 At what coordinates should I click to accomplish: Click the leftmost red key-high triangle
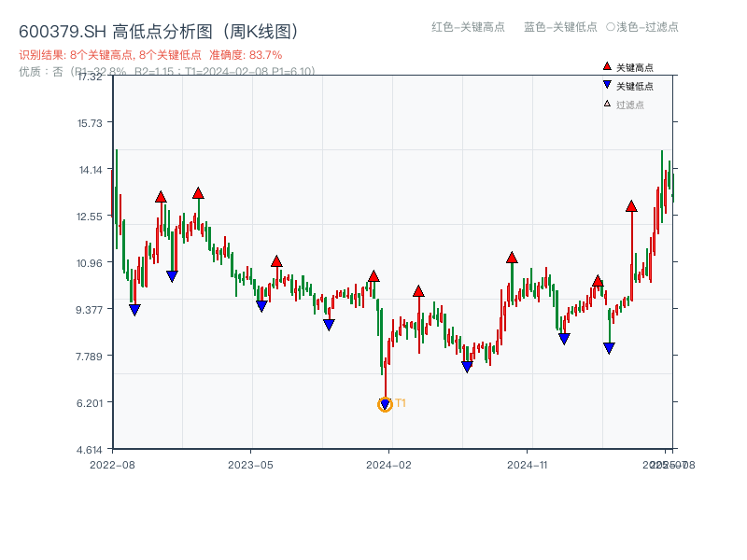coord(161,197)
